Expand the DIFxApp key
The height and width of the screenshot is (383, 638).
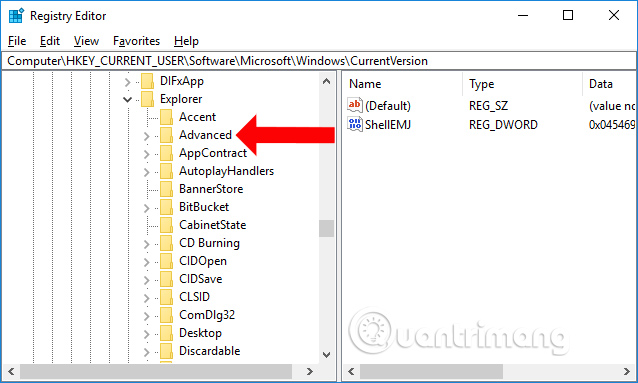(127, 82)
